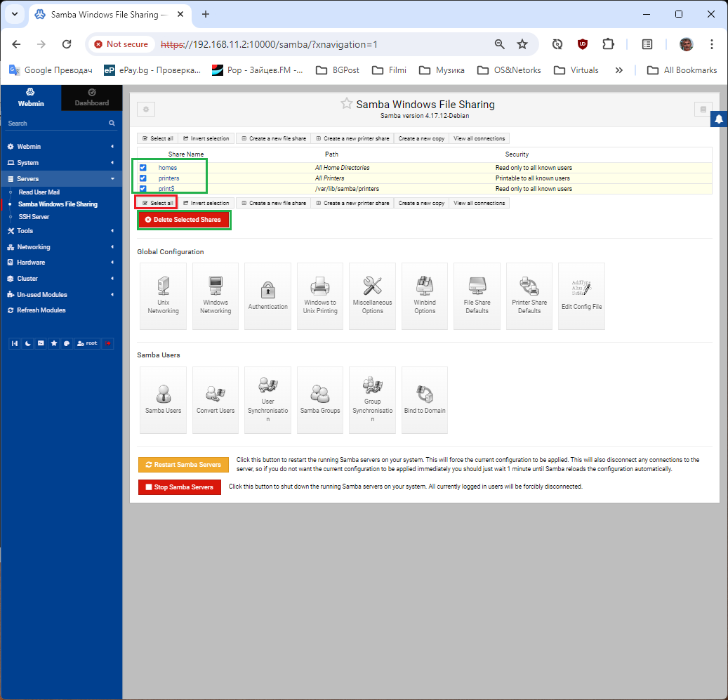The height and width of the screenshot is (700, 728).
Task: Open the Chrome extensions puzzle icon
Action: (608, 44)
